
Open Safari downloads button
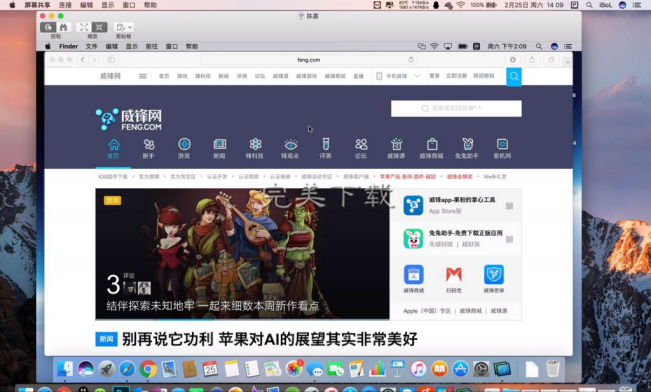coord(513,60)
